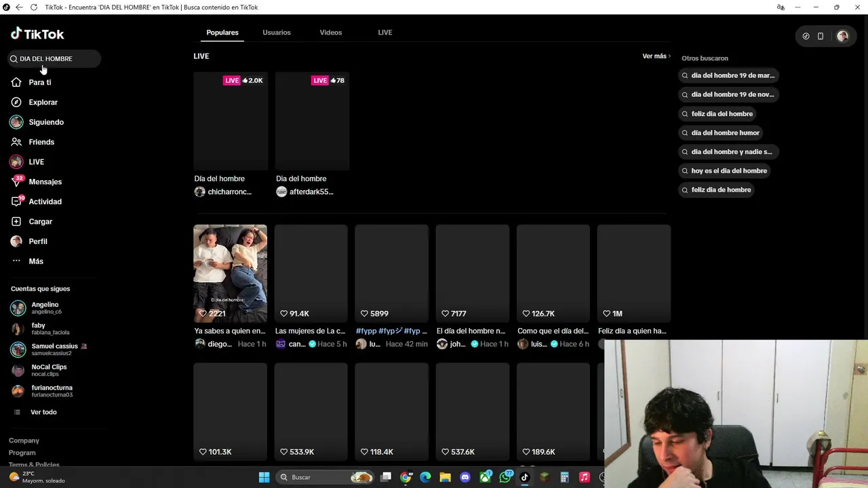Viewport: 868px width, 488px height.
Task: Open suggestion 'dia del hombre y nadie s...'
Action: 728,152
